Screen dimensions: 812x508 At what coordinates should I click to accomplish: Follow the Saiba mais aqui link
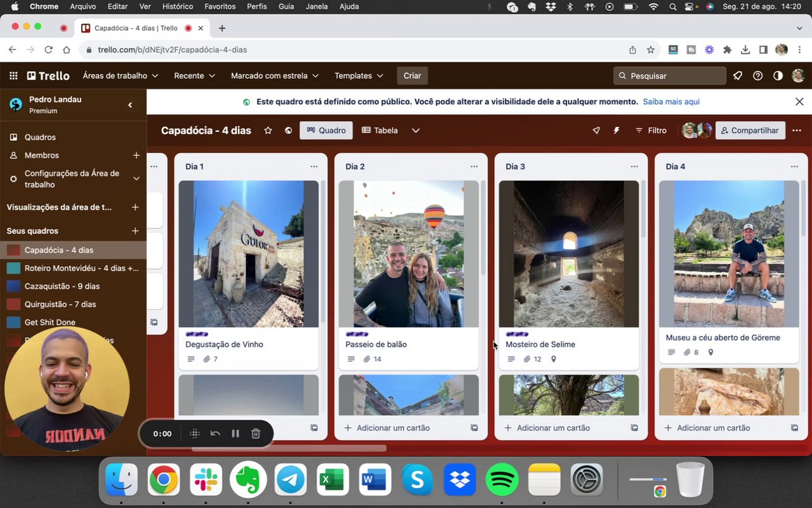pos(671,102)
